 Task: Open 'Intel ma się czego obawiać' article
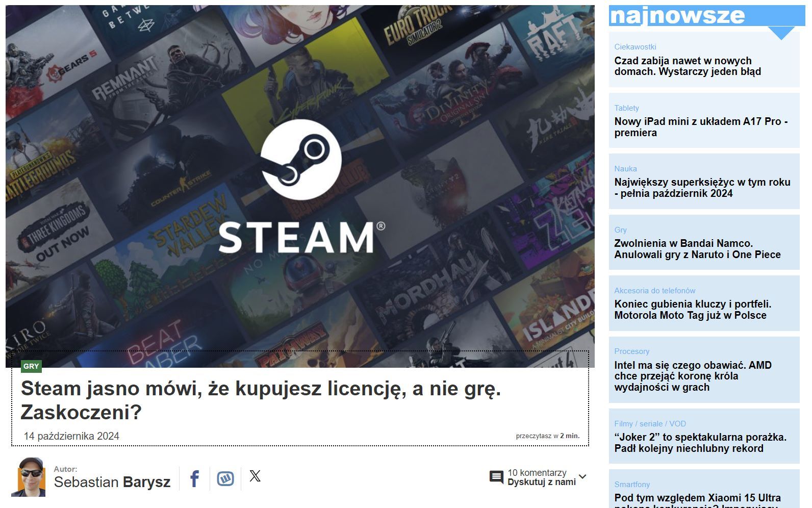pos(693,376)
